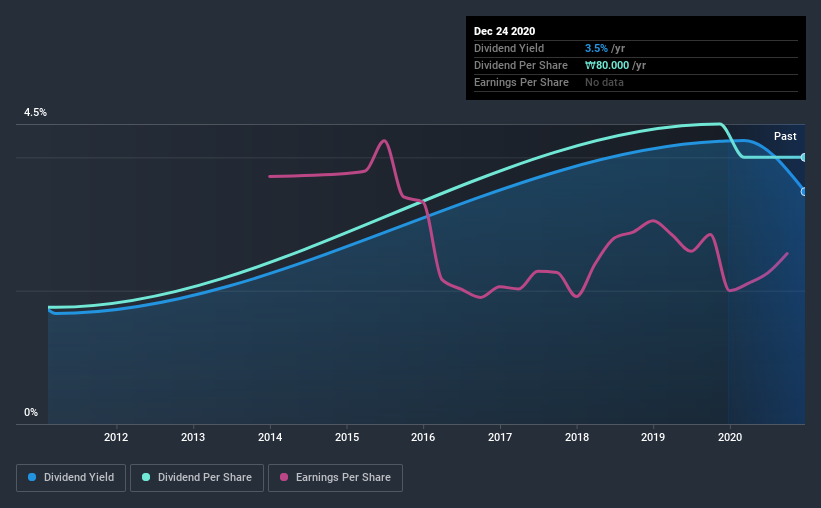This screenshot has height=508, width=821.
Task: Click the Dividend Yield endpoint marker
Action: click(803, 192)
